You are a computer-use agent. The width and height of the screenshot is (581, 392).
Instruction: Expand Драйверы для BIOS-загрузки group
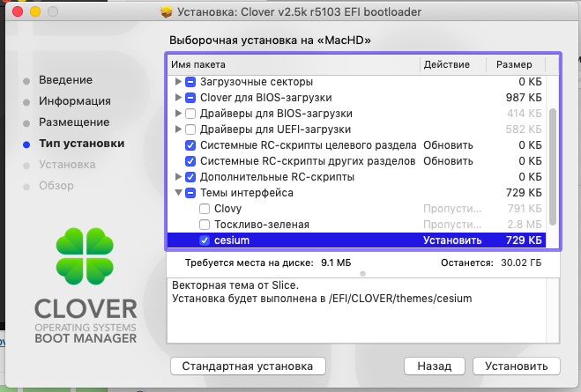[178, 114]
